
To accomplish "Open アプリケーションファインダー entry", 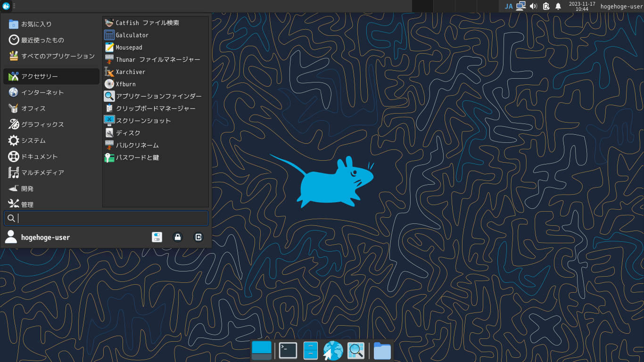I will click(156, 96).
